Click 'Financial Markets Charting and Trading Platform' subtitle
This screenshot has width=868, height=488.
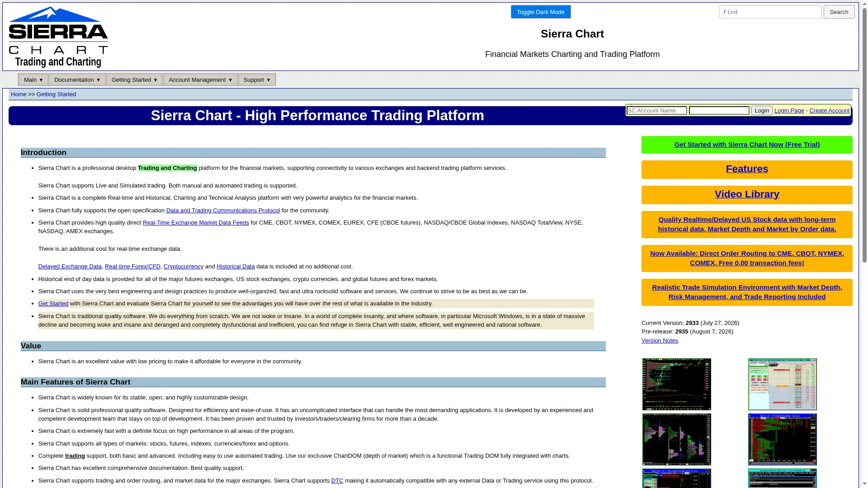point(572,54)
